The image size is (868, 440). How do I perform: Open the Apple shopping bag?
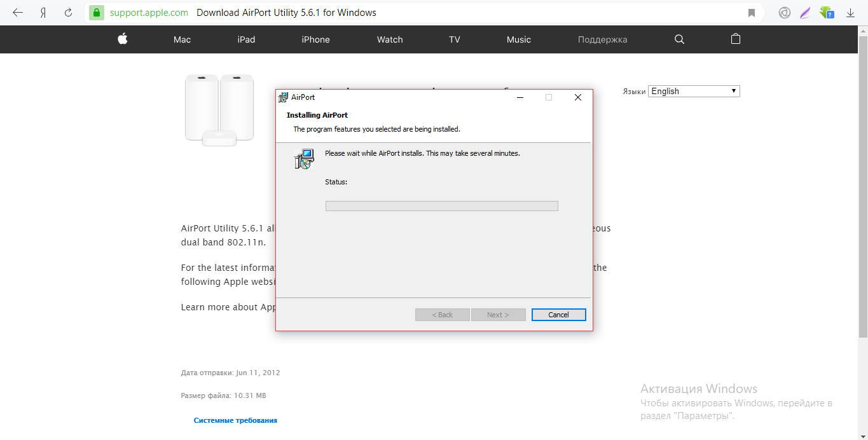[x=736, y=39]
